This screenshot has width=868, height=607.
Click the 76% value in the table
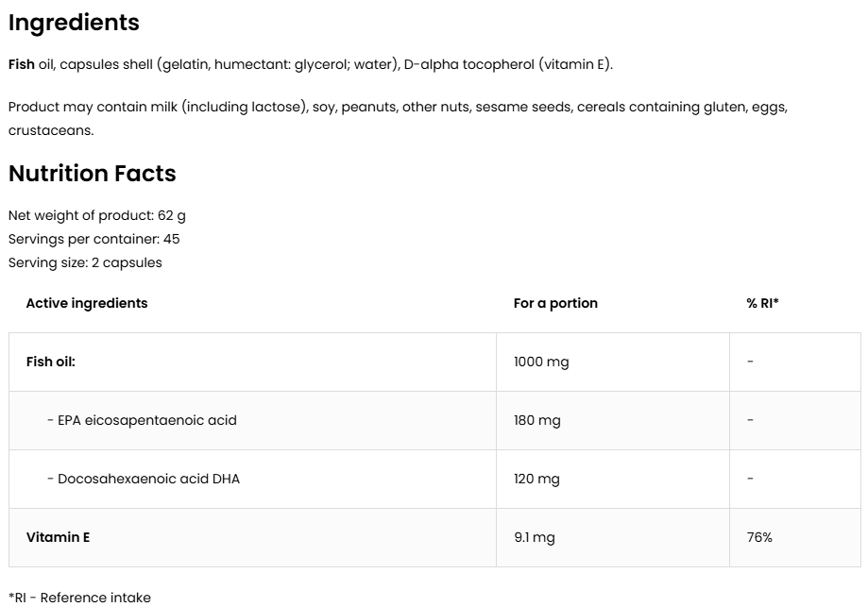(x=759, y=537)
